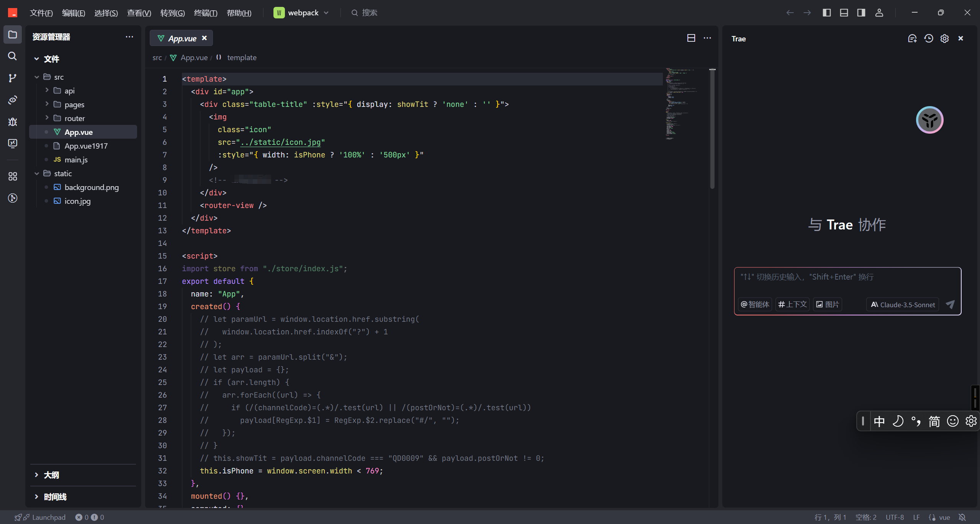The height and width of the screenshot is (524, 980).
Task: Click the @智能体 agent button
Action: pos(755,305)
